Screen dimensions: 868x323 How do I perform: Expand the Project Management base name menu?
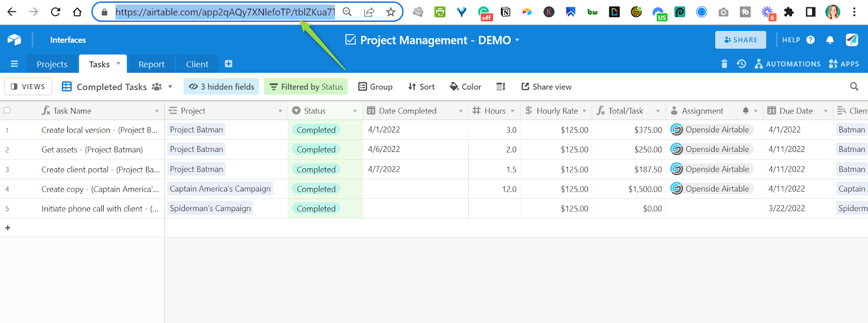click(x=517, y=40)
